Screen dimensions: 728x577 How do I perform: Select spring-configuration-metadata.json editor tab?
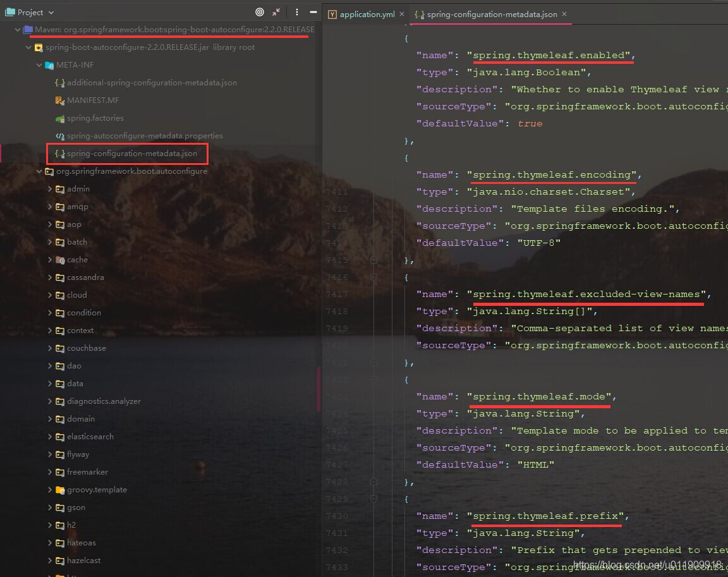492,15
